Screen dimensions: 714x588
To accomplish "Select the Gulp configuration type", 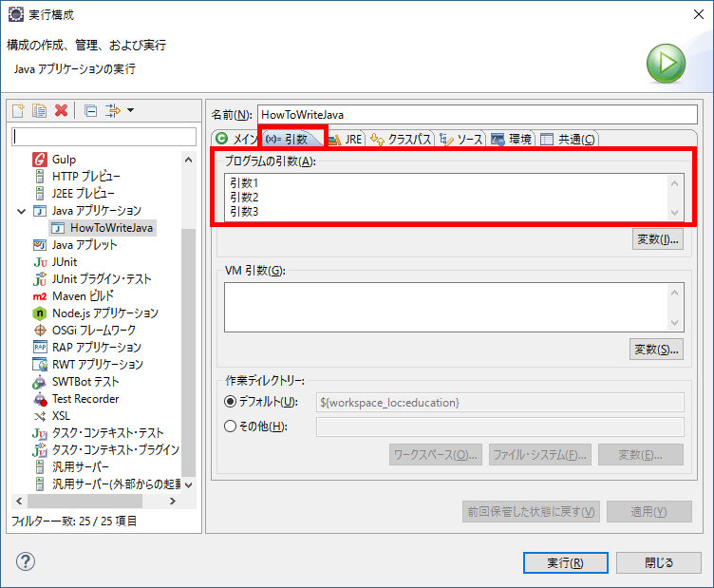I will [x=64, y=159].
